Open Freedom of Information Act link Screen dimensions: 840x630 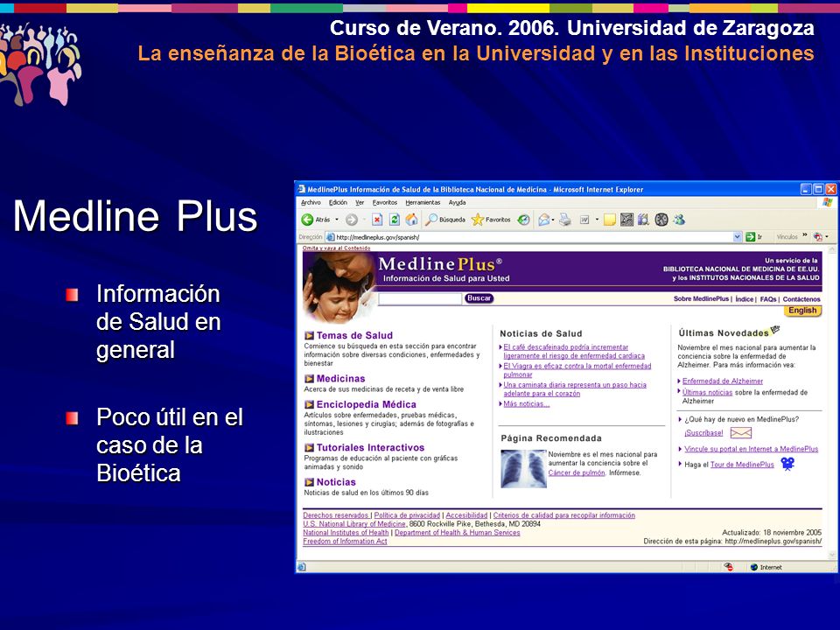point(345,541)
